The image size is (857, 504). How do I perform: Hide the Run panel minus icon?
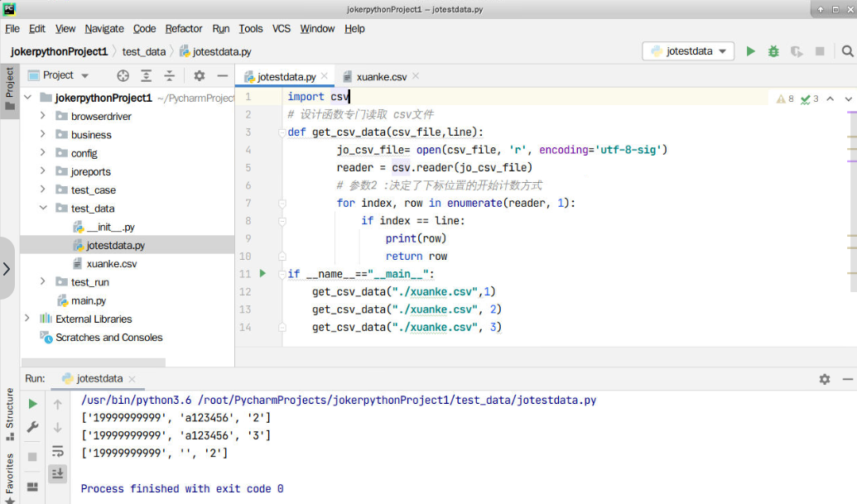point(848,379)
